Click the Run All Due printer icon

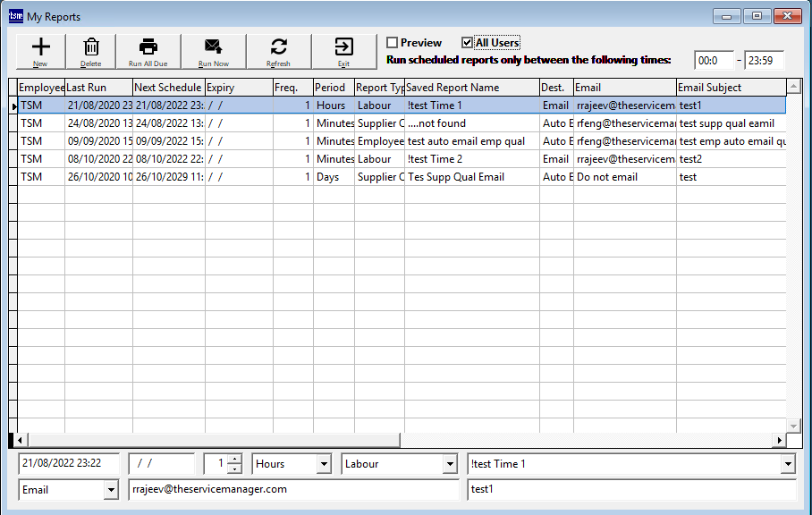[x=148, y=47]
